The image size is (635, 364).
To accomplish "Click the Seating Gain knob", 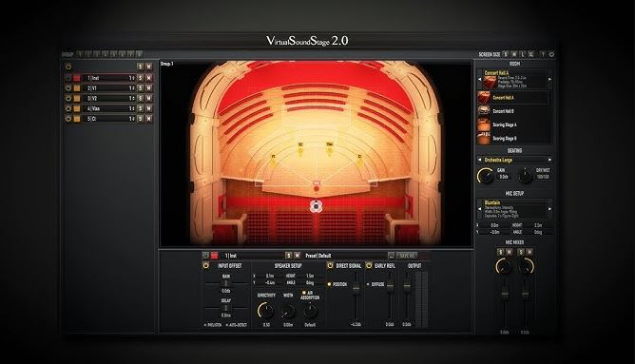I will tap(485, 176).
